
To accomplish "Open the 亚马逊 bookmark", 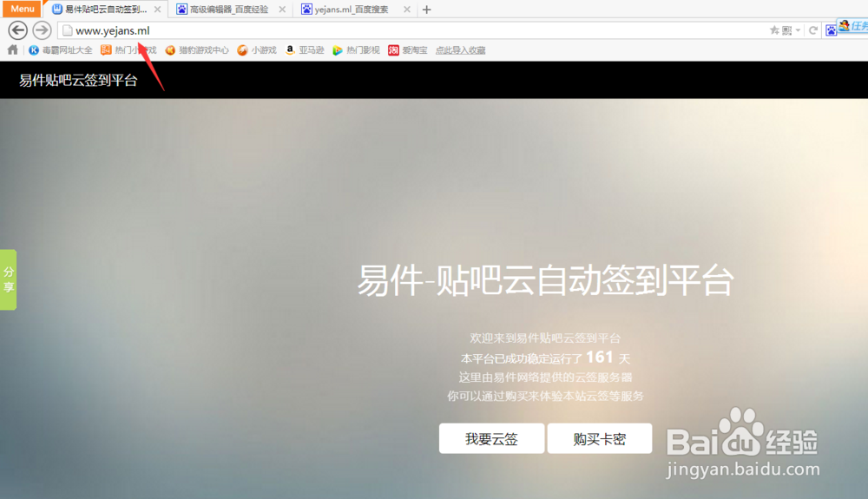I will tap(305, 49).
